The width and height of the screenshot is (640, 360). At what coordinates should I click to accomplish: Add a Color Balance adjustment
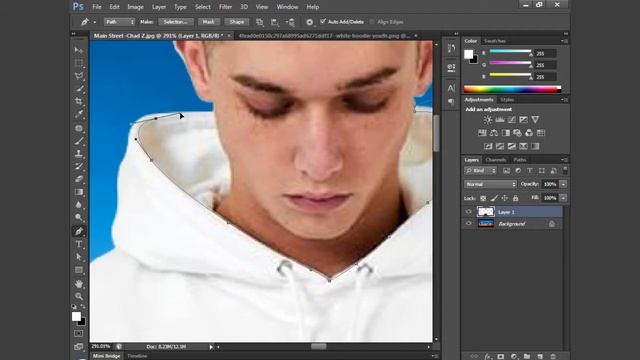494,133
